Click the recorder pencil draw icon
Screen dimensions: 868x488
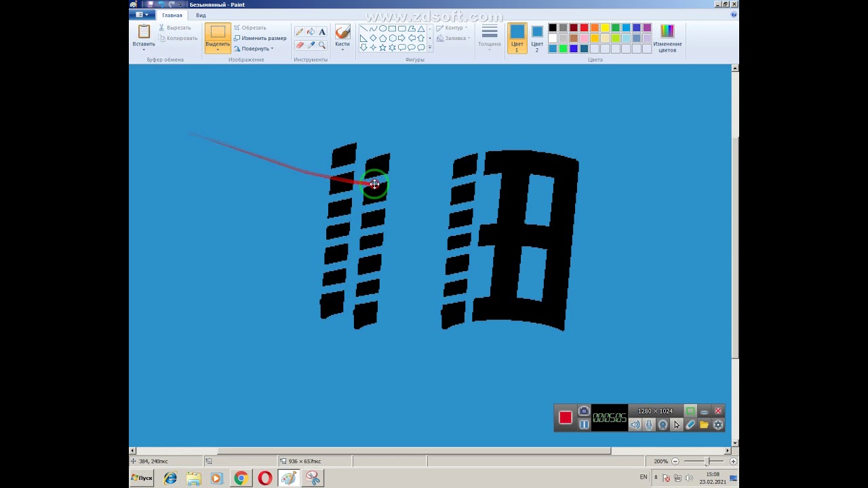tap(690, 425)
